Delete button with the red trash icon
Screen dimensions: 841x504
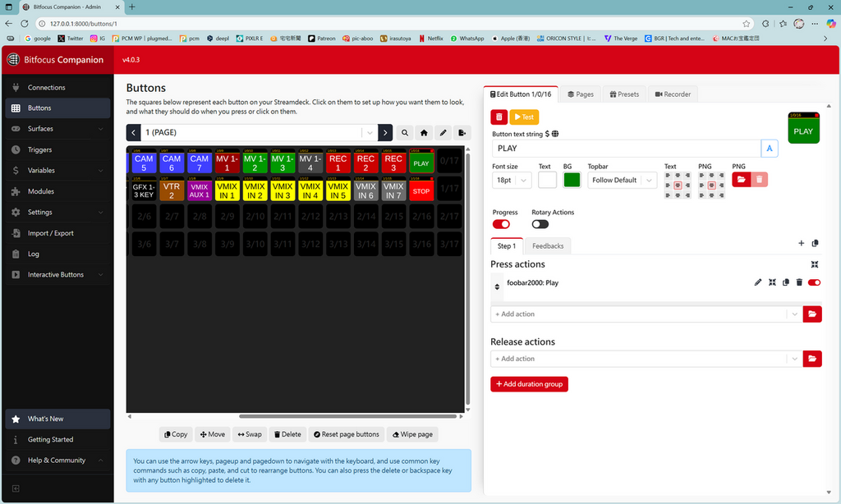pos(499,117)
